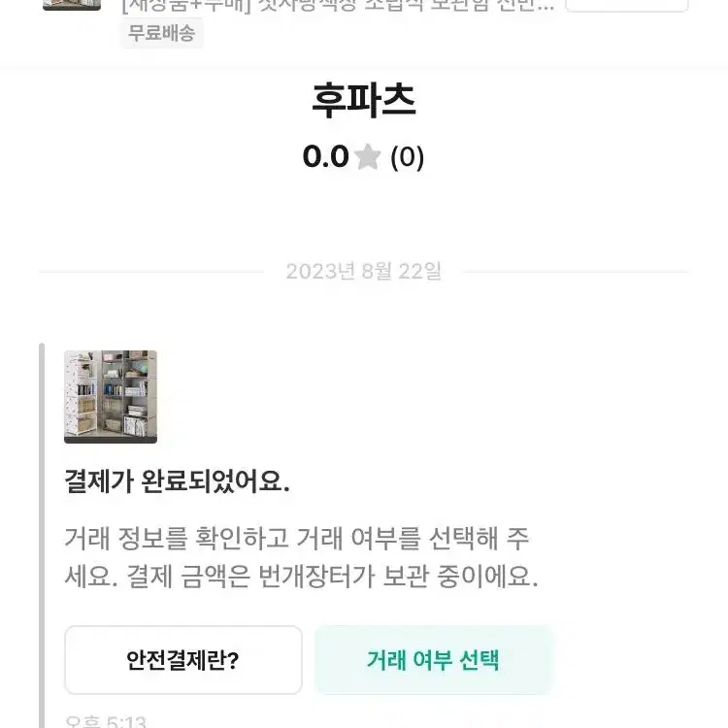Click divider line left of the date
The width and height of the screenshot is (728, 728).
pos(151,272)
